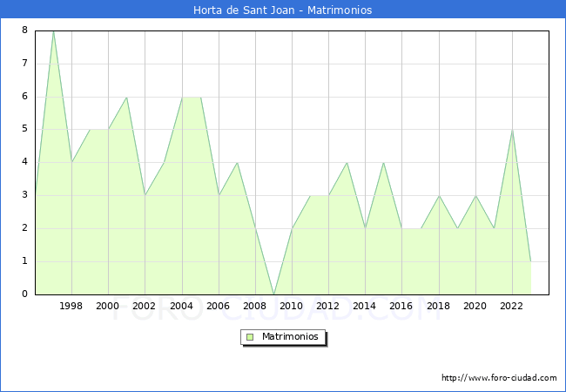The image size is (566, 392).
Task: Click the 0 value on y-axis
Action: (x=25, y=294)
